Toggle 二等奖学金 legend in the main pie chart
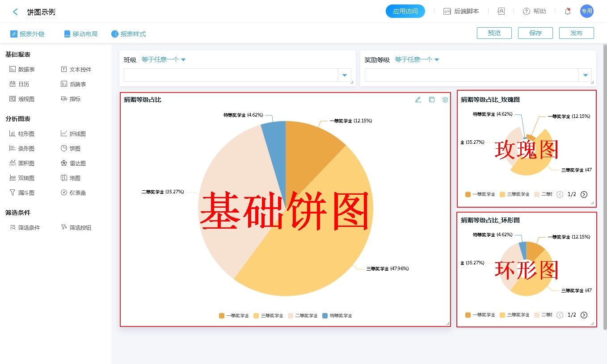 302,316
